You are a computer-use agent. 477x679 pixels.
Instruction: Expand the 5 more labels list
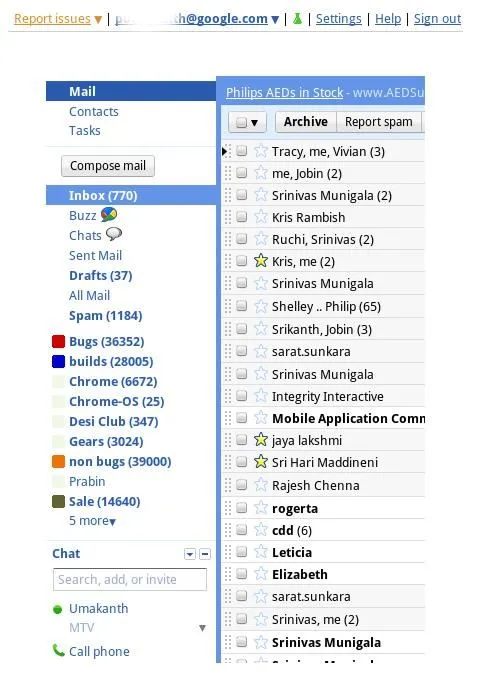coord(93,521)
